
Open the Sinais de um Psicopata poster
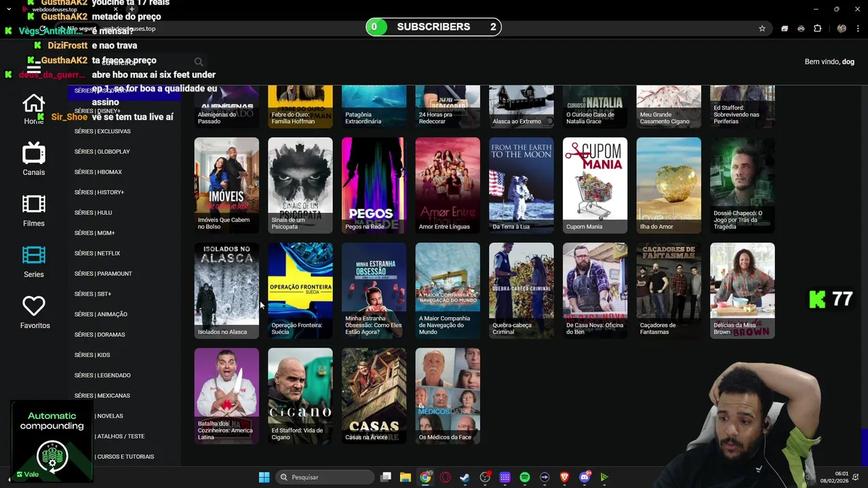click(300, 186)
